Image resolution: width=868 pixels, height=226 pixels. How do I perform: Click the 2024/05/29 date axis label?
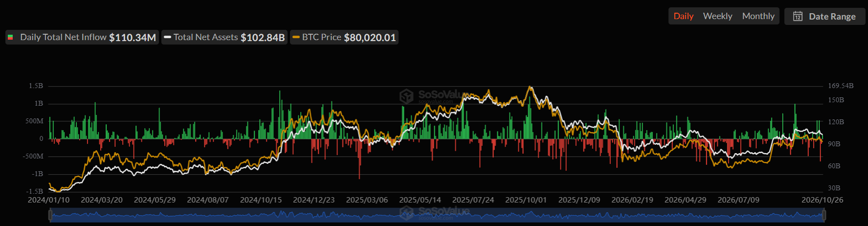(155, 200)
